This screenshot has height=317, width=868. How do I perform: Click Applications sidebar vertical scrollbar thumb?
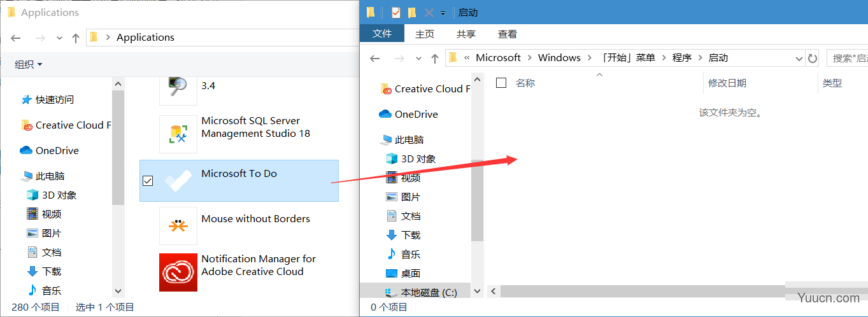click(x=118, y=148)
